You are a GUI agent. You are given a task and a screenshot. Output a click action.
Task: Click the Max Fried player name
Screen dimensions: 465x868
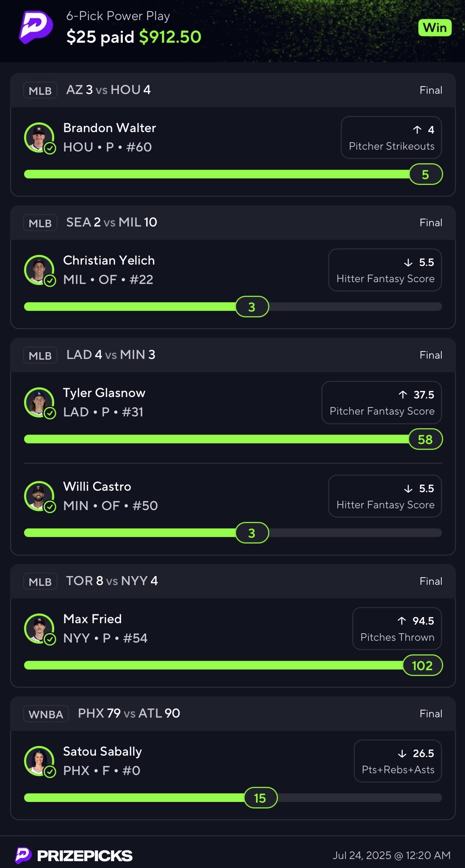click(x=92, y=619)
